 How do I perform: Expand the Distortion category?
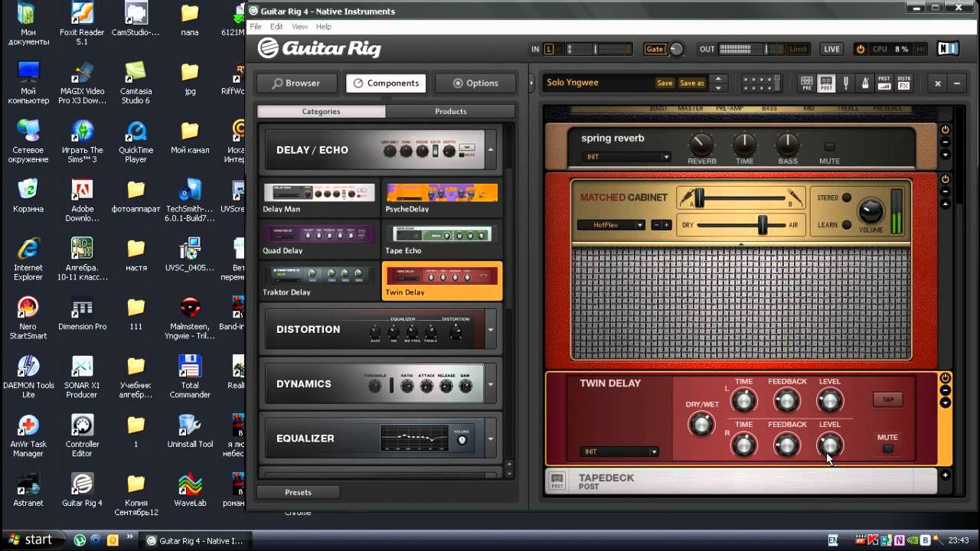point(491,330)
